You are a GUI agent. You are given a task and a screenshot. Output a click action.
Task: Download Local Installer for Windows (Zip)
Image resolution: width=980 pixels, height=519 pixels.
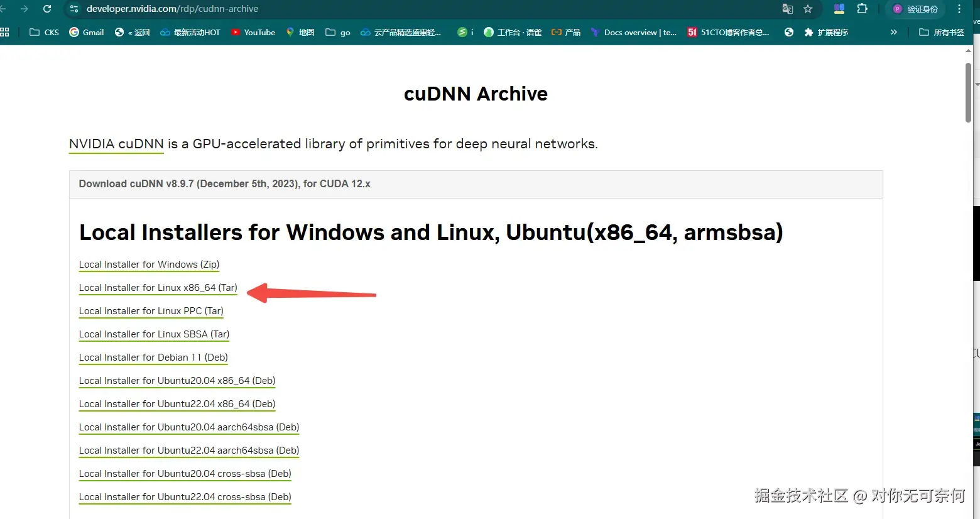pyautogui.click(x=149, y=265)
